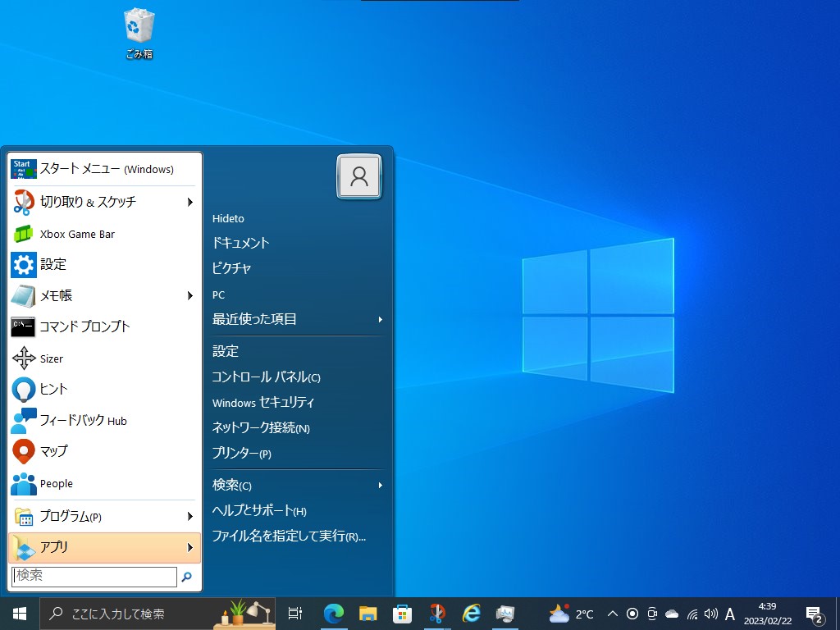Expand the 切り取り & スケッチ submenu arrow
The height and width of the screenshot is (630, 840).
[x=190, y=202]
